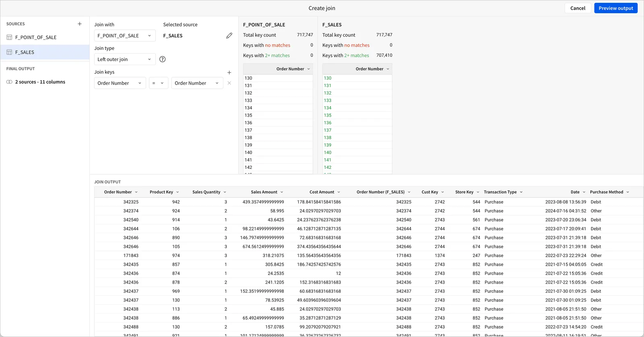Open Product Key column menu arrow

(178, 192)
